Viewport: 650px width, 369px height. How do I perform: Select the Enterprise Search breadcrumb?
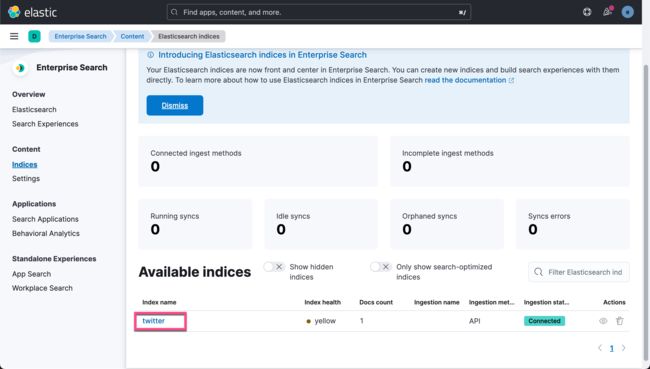click(x=80, y=36)
